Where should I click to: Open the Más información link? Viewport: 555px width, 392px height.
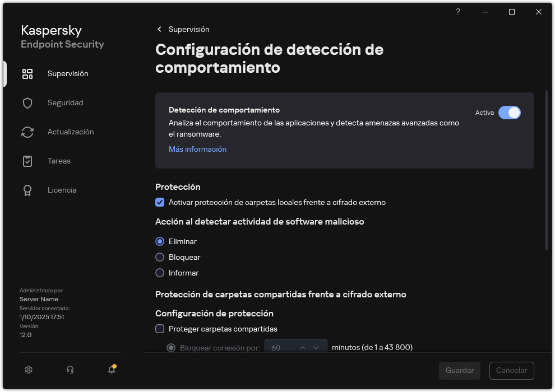click(x=197, y=149)
